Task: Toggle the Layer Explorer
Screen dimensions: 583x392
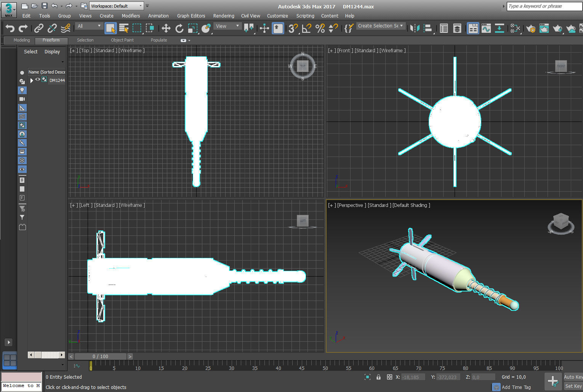Action: (457, 28)
